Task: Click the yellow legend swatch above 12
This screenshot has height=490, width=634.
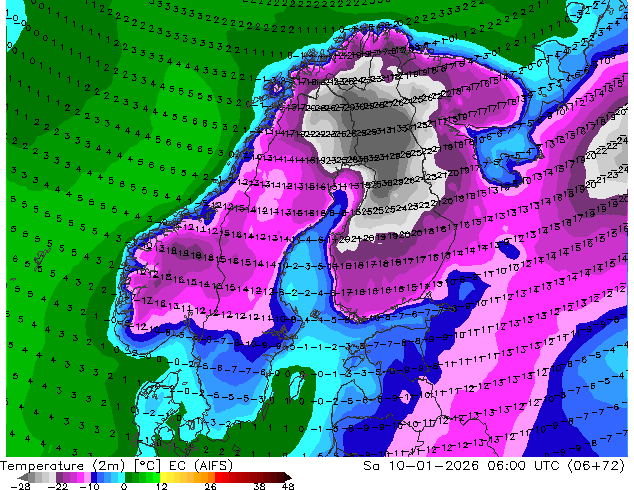Action: pos(163,477)
